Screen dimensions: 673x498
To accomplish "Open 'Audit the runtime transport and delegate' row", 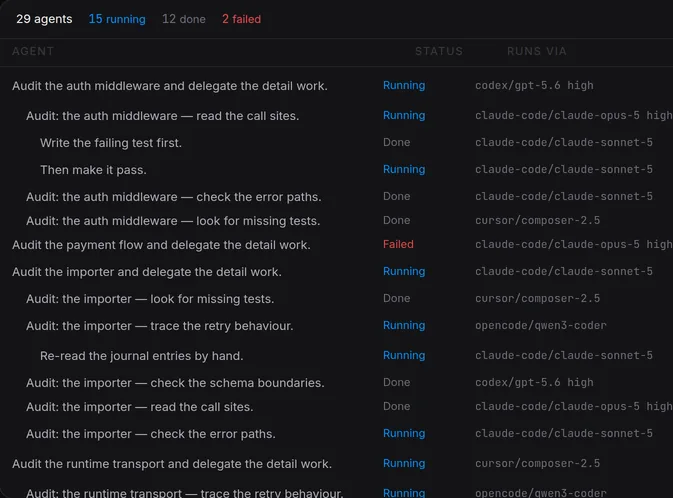I will click(336, 464).
